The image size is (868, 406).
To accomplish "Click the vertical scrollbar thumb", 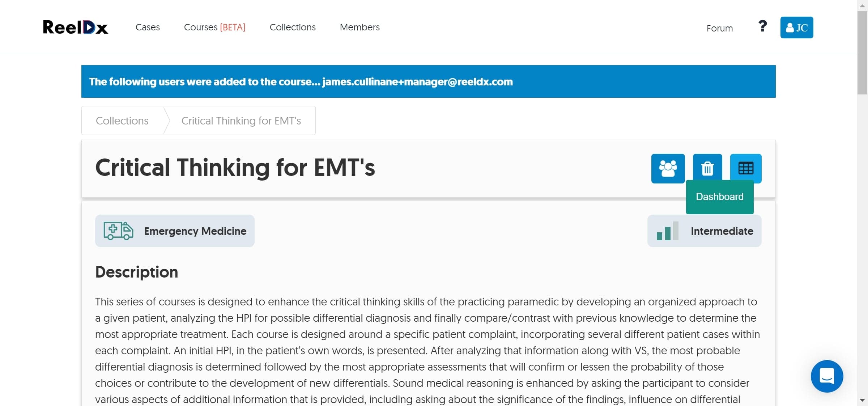I will (x=863, y=53).
